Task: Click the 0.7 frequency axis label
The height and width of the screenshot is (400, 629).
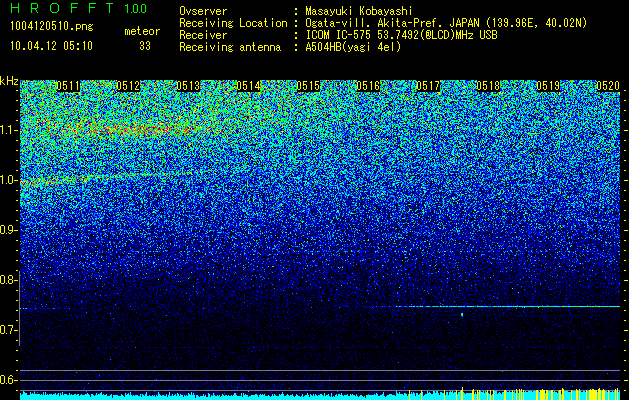Action: pyautogui.click(x=9, y=330)
